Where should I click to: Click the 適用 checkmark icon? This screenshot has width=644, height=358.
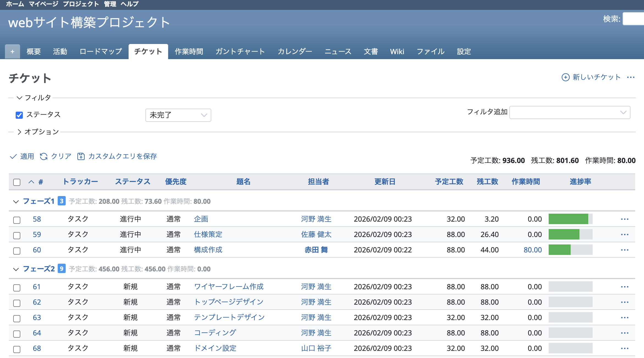coord(13,156)
